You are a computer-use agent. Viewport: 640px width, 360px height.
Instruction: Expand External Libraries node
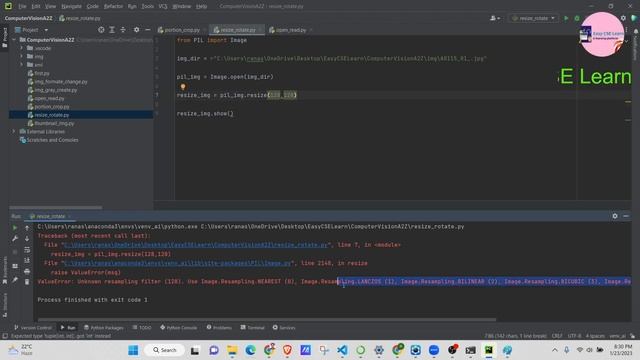point(14,131)
